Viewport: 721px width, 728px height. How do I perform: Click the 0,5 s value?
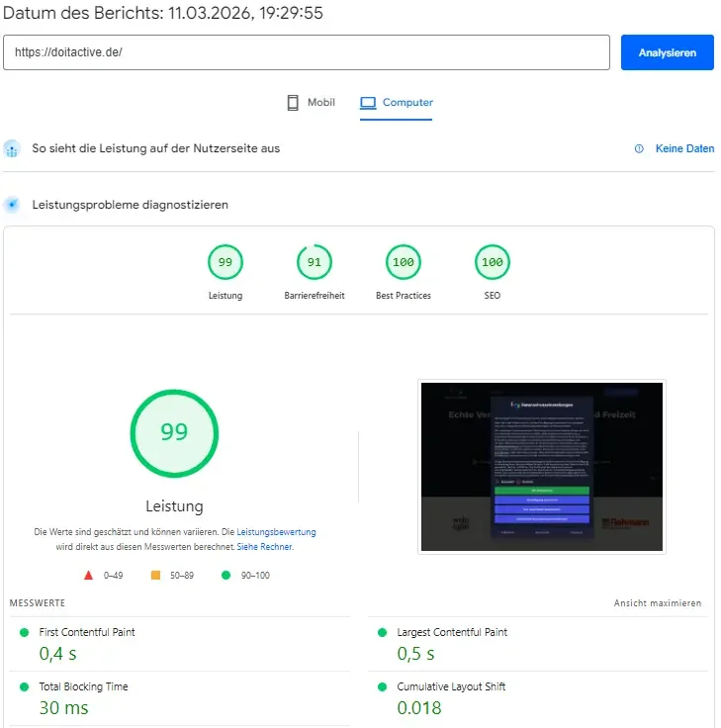(415, 654)
